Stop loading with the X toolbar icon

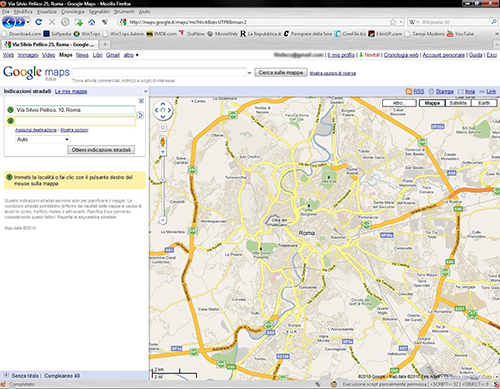tap(52, 22)
